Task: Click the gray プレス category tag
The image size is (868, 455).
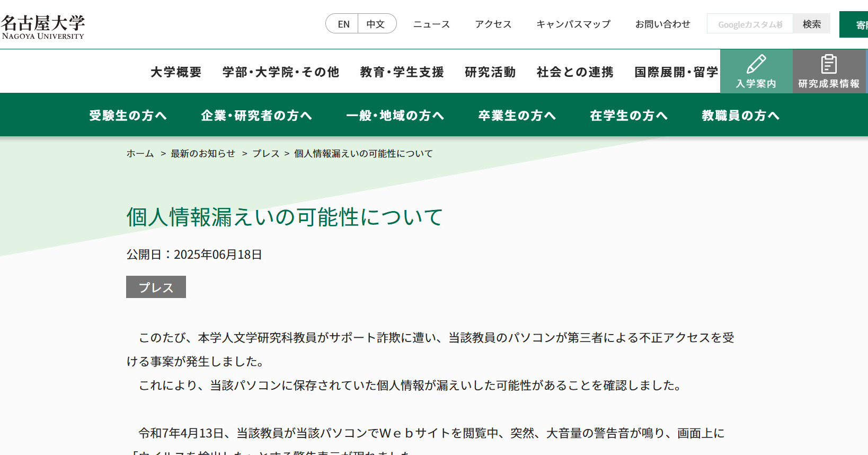Action: [x=156, y=287]
